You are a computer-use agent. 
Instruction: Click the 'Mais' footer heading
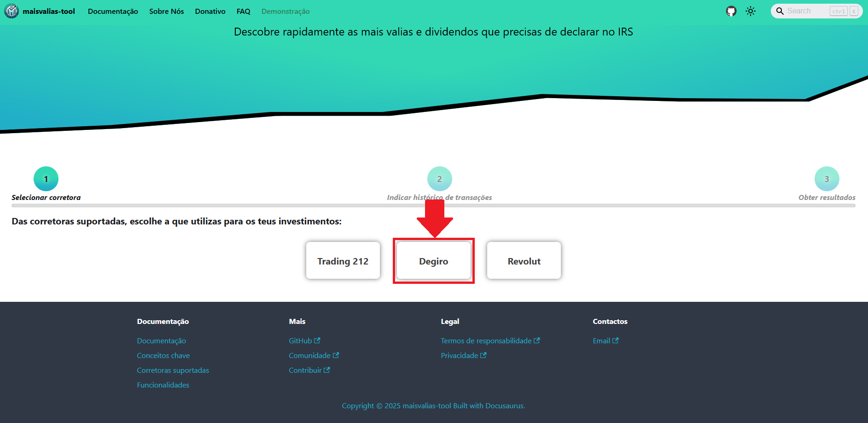pyautogui.click(x=297, y=321)
